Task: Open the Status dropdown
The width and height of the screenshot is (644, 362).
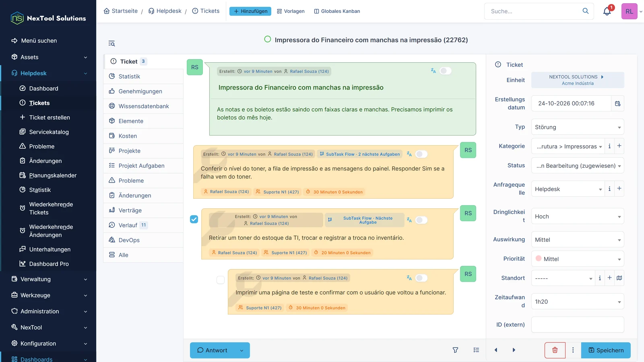Action: [578, 166]
